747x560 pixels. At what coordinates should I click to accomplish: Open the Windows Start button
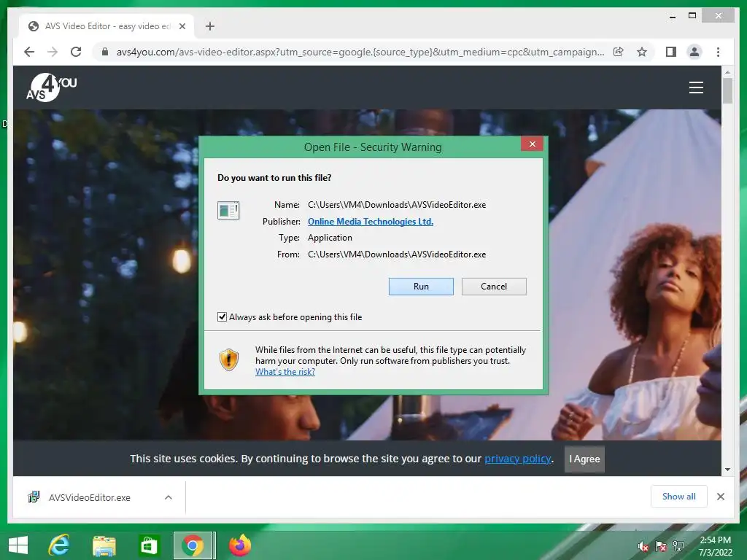[18, 545]
